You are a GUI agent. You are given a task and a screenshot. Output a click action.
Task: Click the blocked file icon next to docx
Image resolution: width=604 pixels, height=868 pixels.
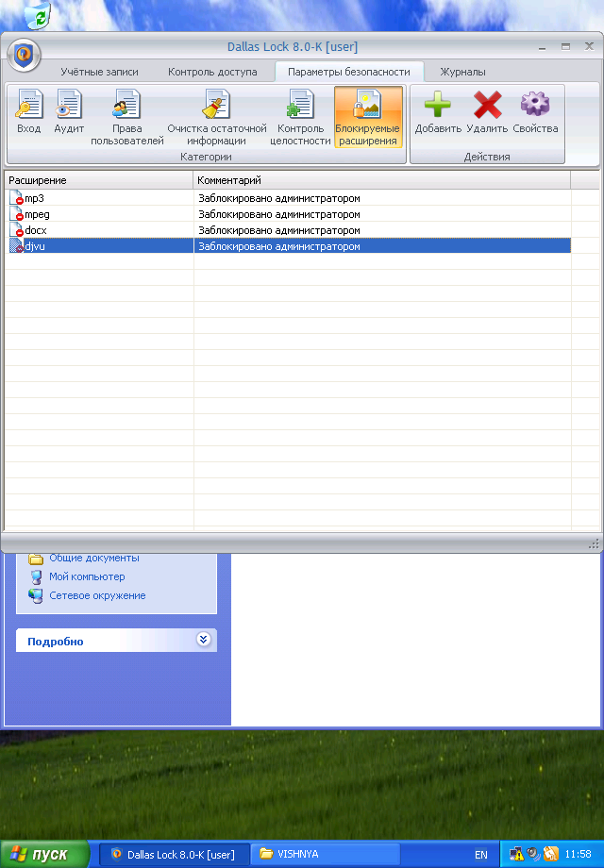[x=17, y=230]
